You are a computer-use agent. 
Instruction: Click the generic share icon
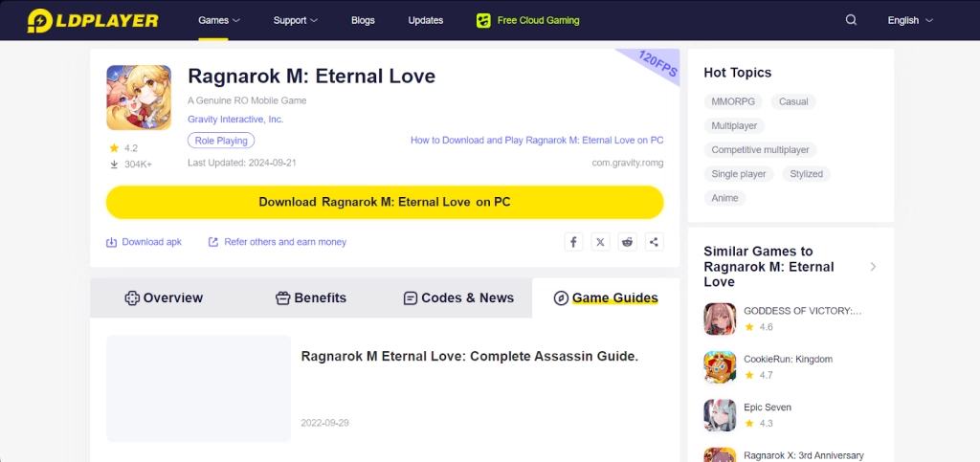tap(654, 242)
